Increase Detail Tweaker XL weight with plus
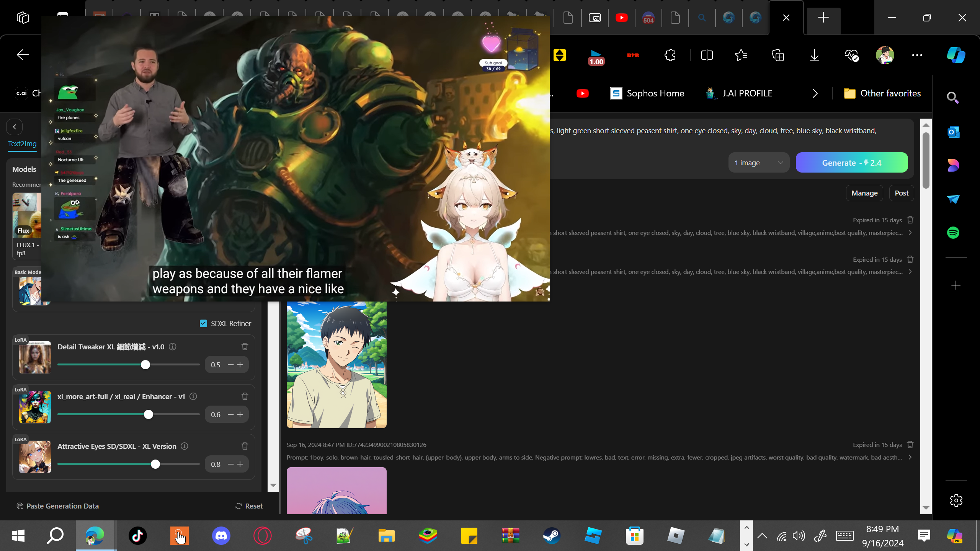 coord(240,365)
